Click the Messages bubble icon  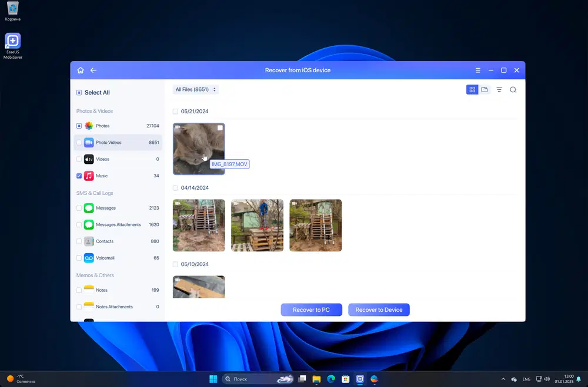[89, 208]
